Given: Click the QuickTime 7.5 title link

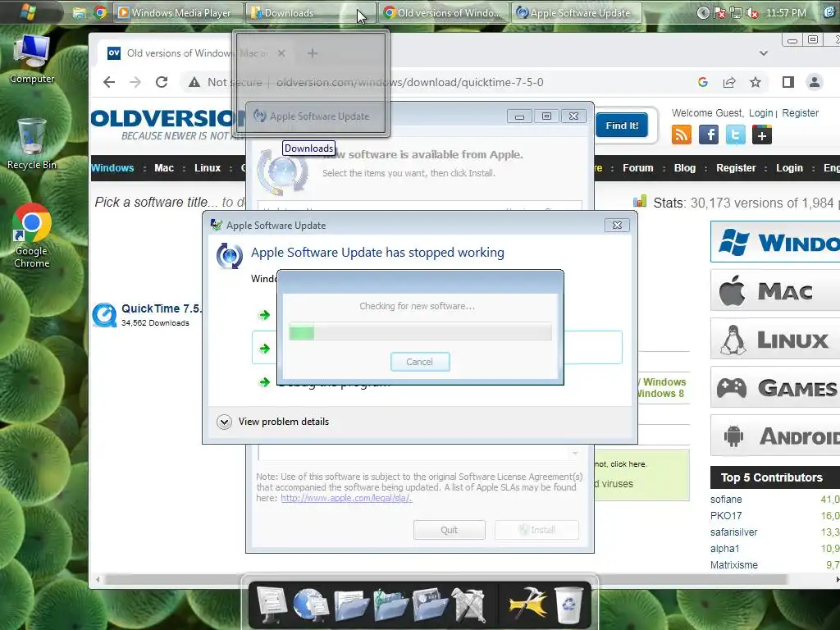Looking at the screenshot, I should [x=162, y=308].
